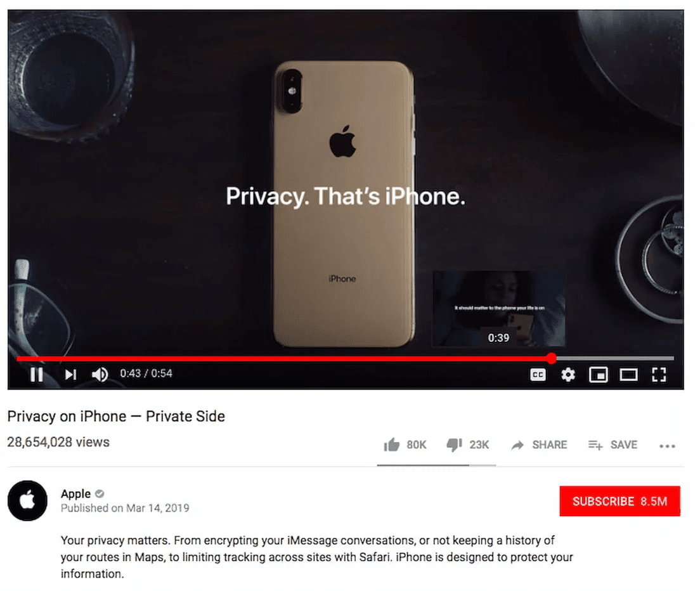The image size is (700, 591).
Task: Toggle closed captions CC button
Action: click(538, 375)
